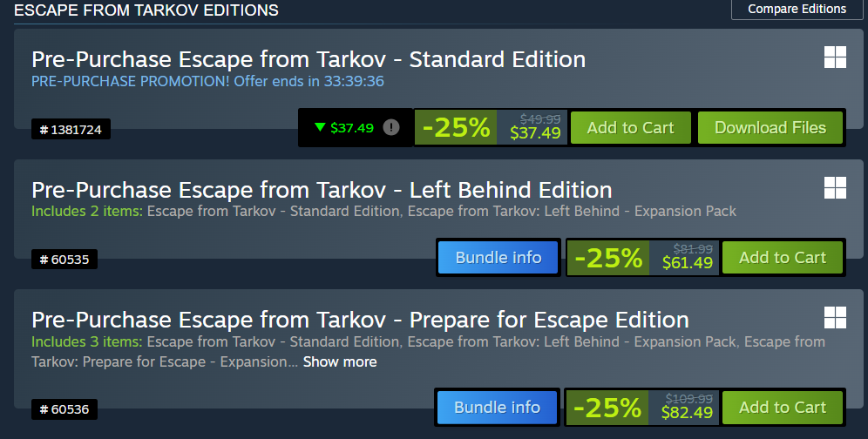Viewport: 868px width, 439px height.
Task: Click the #1381724 package ID badge
Action: pyautogui.click(x=71, y=130)
